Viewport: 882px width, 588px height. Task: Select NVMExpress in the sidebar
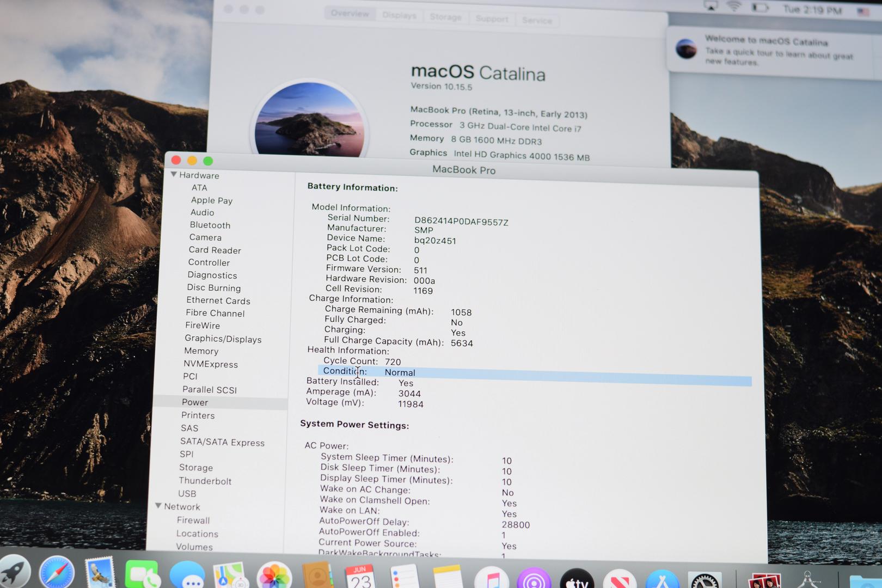(211, 364)
